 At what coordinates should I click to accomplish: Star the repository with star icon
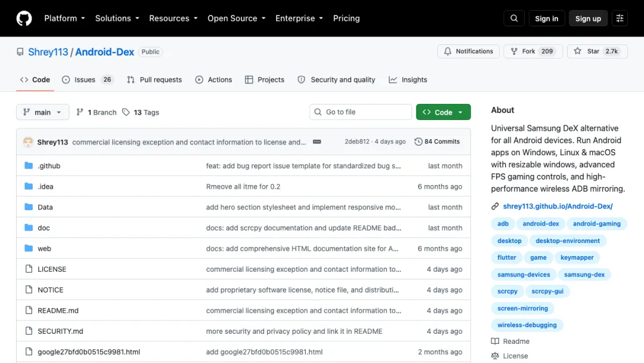(577, 51)
